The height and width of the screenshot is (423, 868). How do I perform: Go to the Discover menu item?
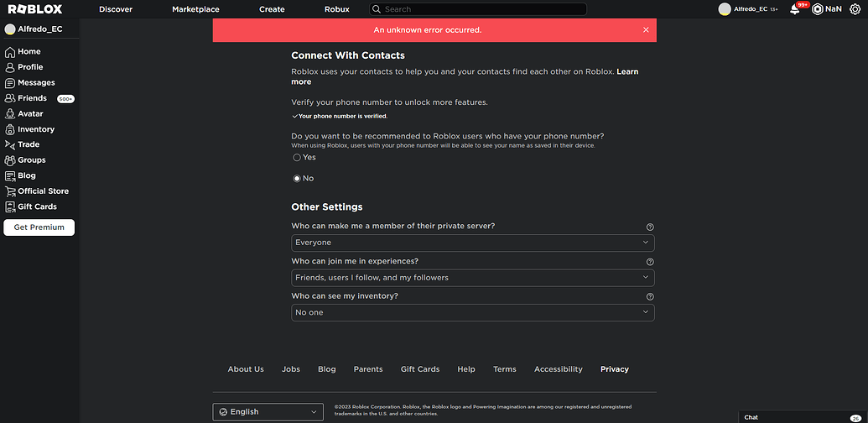click(x=116, y=9)
